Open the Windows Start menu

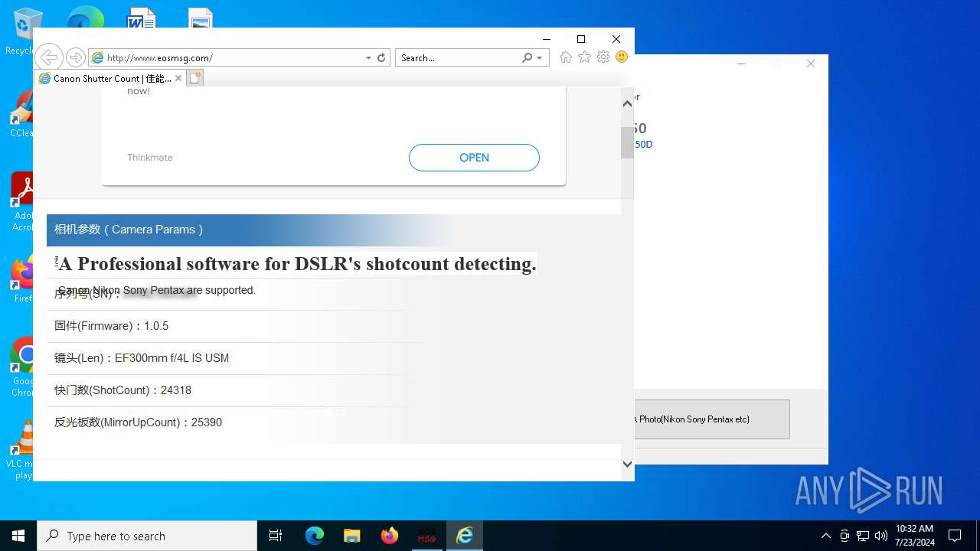pos(18,536)
